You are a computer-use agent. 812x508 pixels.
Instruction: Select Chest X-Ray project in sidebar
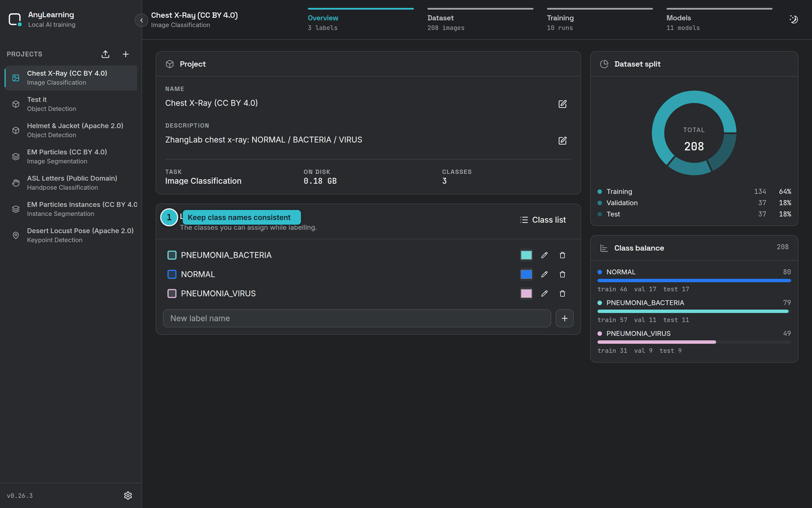[x=71, y=78]
